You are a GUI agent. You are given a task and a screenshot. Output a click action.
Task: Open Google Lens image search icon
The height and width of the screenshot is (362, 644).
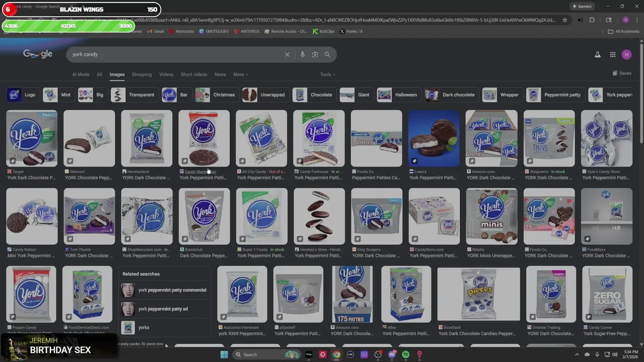click(315, 54)
